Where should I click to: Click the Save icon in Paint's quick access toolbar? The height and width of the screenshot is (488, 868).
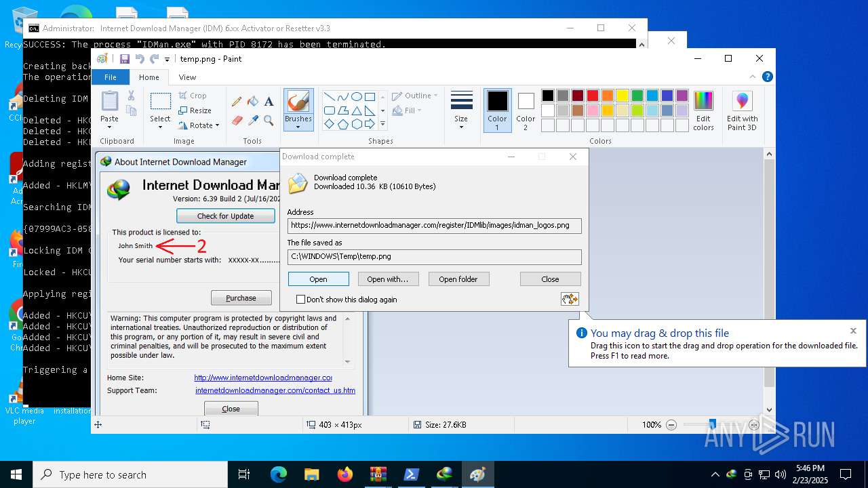point(125,59)
